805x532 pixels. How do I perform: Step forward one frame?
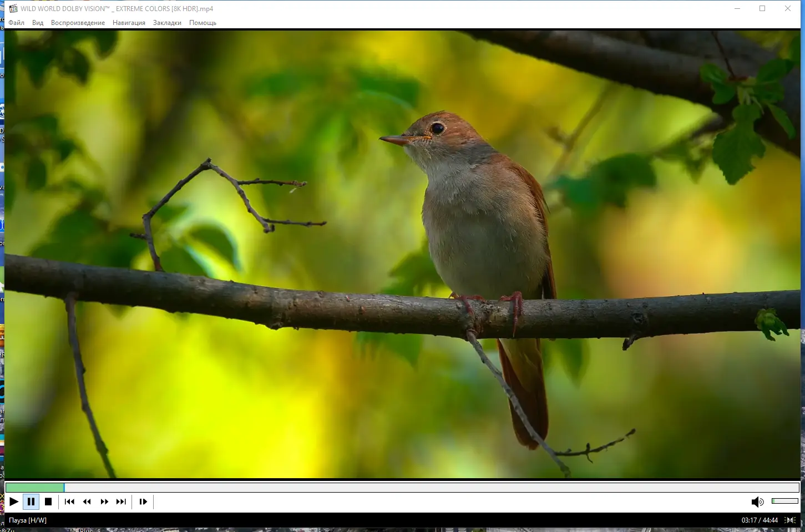tap(143, 501)
